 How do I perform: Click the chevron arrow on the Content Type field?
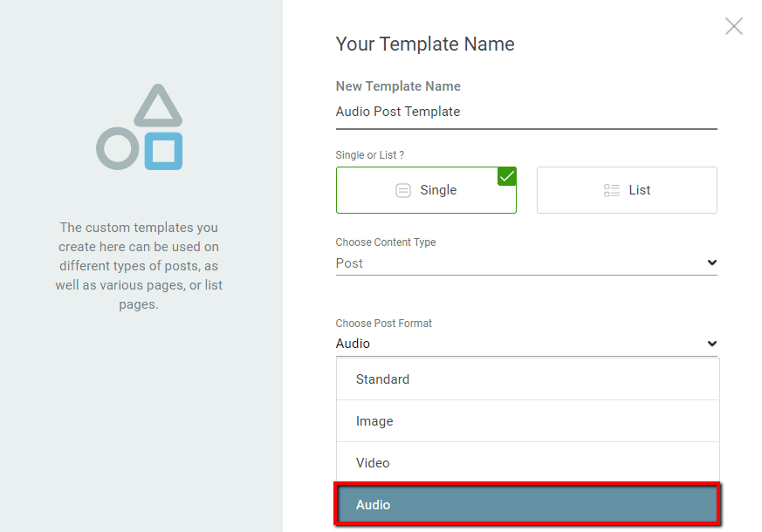click(711, 263)
